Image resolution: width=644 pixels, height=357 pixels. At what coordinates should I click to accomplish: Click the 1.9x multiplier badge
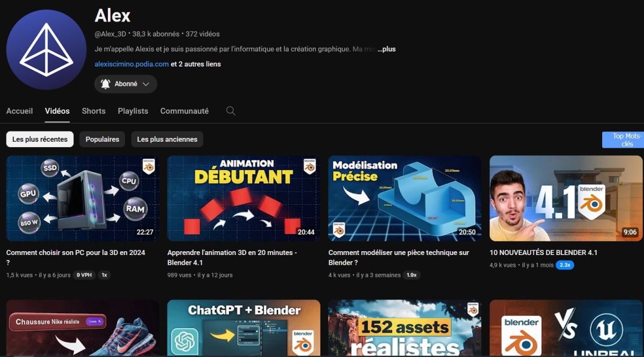(x=412, y=275)
